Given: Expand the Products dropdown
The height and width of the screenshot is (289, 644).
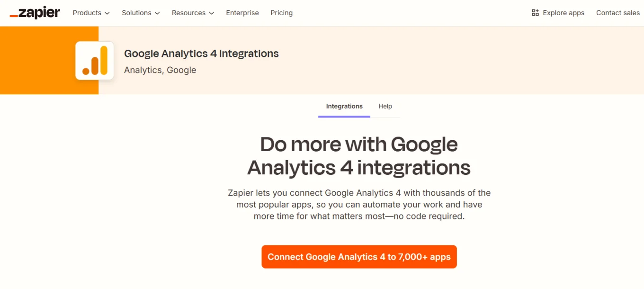Looking at the screenshot, I should (90, 13).
